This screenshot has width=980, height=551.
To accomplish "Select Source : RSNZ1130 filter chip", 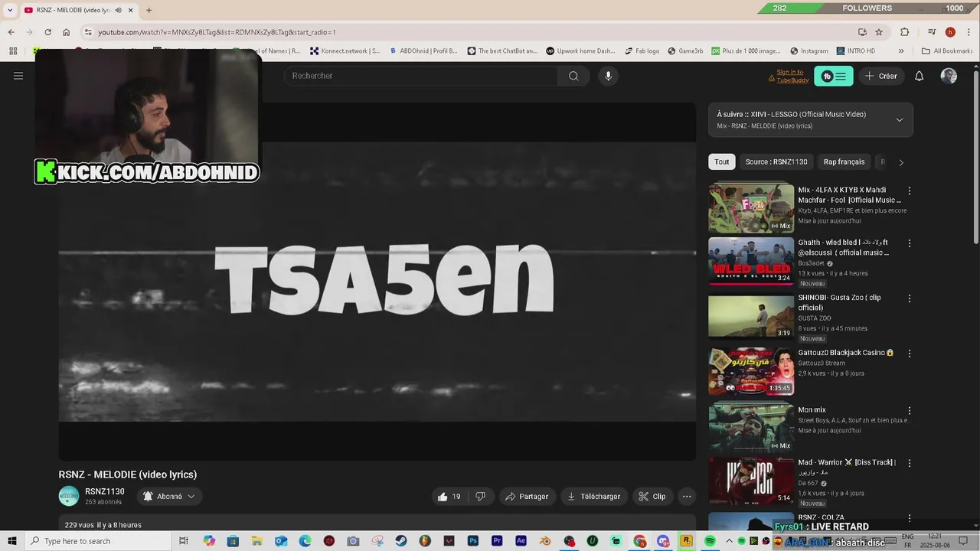I will (776, 162).
